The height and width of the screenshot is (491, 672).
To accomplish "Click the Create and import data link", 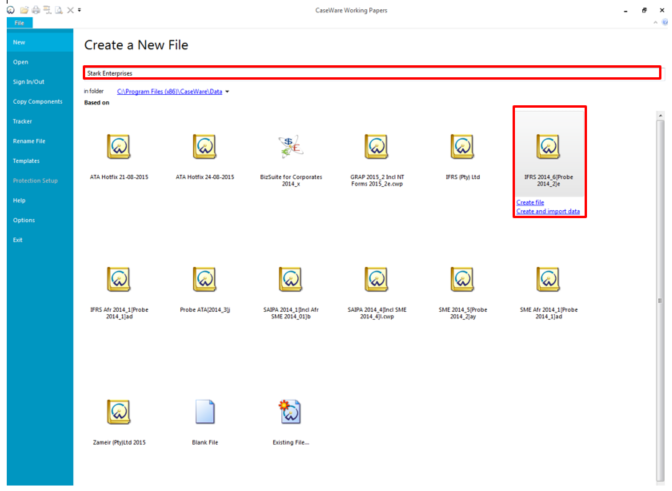I will pos(548,211).
